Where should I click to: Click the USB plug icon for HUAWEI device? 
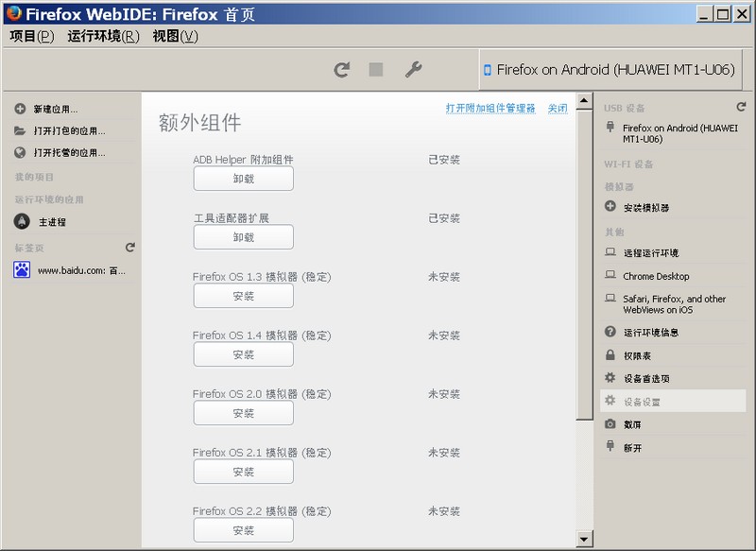coord(610,127)
